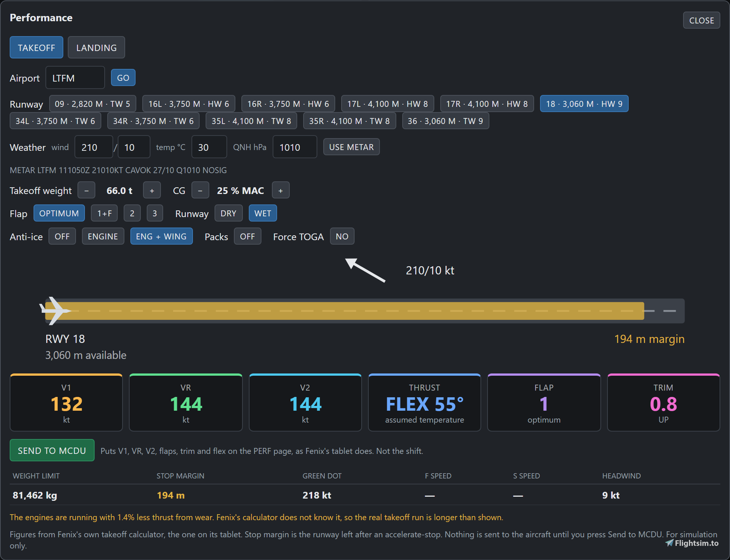Choose runway 17R · 4,100 M
730x560 pixels.
[x=487, y=104]
